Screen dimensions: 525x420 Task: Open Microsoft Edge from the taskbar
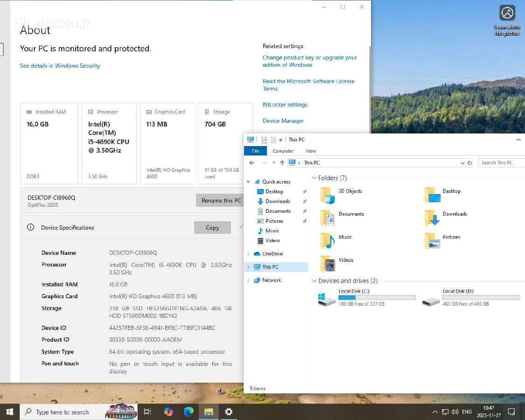tap(189, 412)
